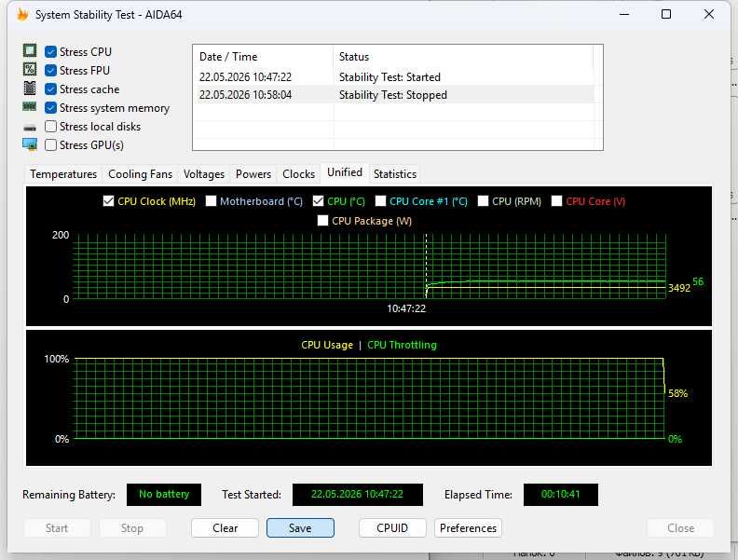The image size is (738, 560).
Task: Click the Start button
Action: (x=57, y=528)
